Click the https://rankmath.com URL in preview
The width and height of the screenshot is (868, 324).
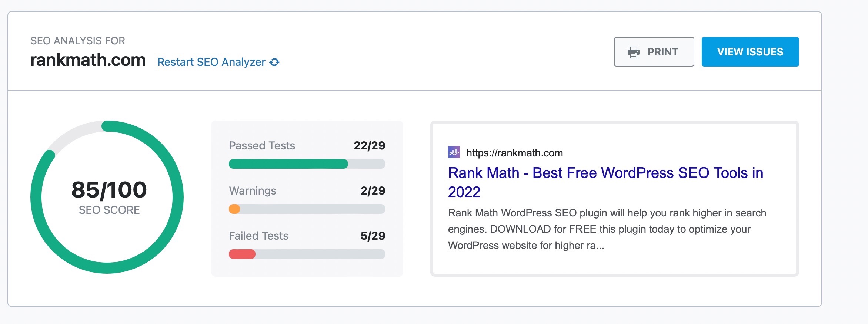click(x=514, y=153)
